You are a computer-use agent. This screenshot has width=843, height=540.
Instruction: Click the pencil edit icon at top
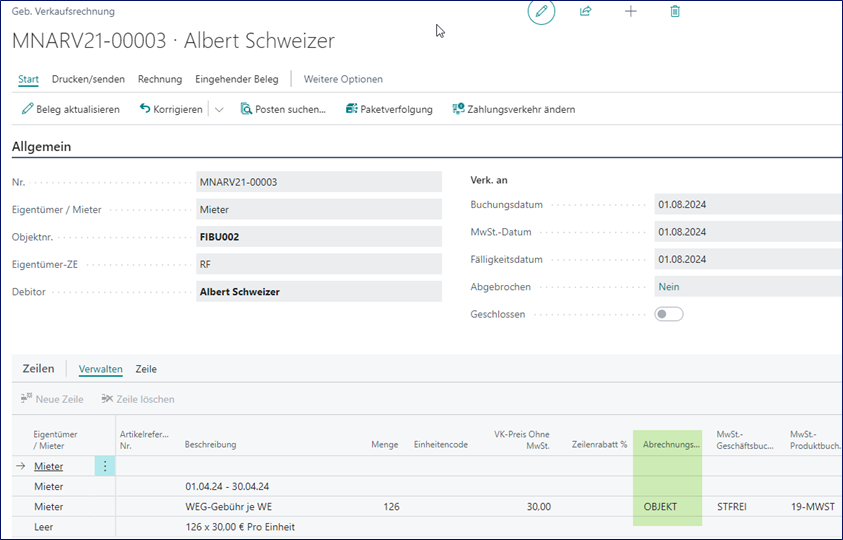tap(541, 12)
